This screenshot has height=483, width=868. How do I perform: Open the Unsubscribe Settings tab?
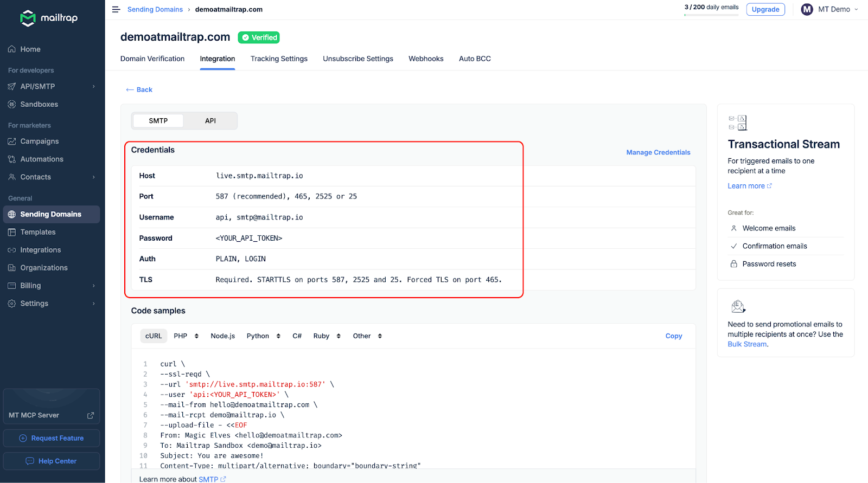(358, 59)
